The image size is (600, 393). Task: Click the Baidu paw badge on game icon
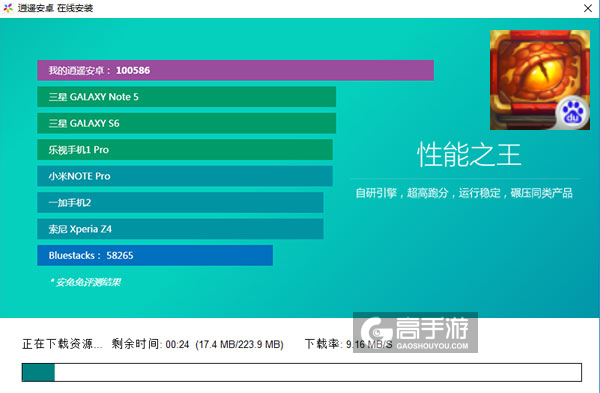[x=572, y=113]
